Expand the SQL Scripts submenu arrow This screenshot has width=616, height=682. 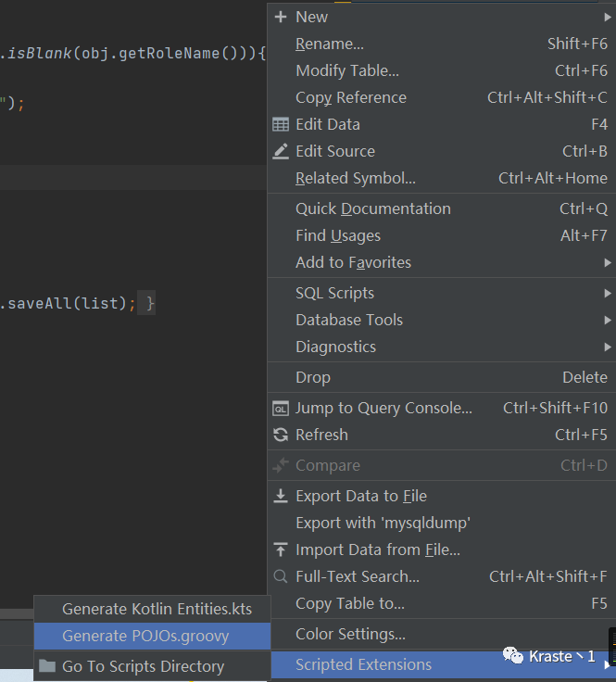click(x=608, y=293)
